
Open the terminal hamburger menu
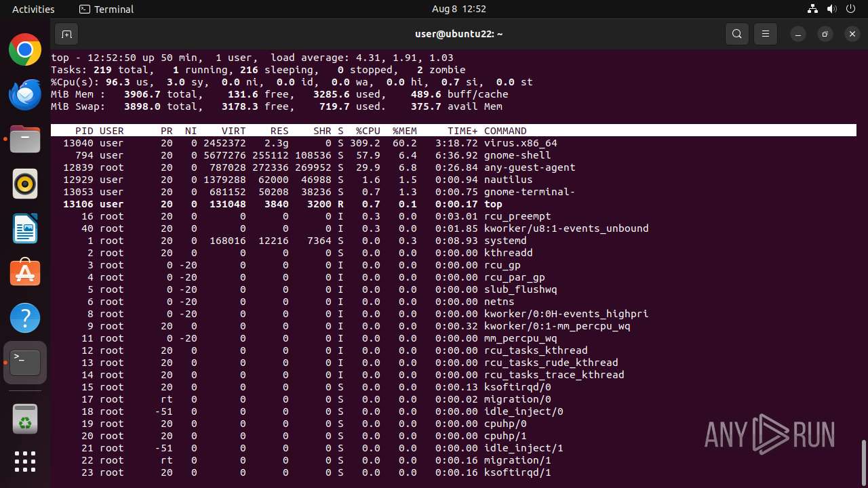[766, 34]
